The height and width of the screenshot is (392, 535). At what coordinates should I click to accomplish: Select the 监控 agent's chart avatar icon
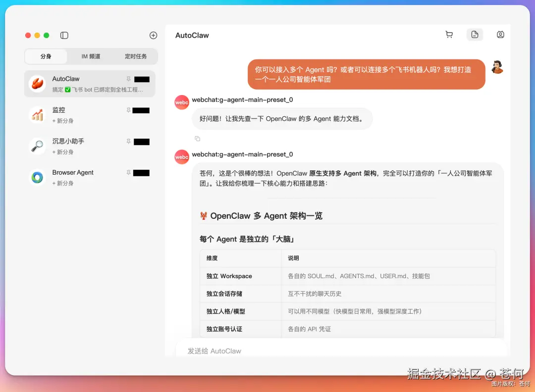point(37,115)
